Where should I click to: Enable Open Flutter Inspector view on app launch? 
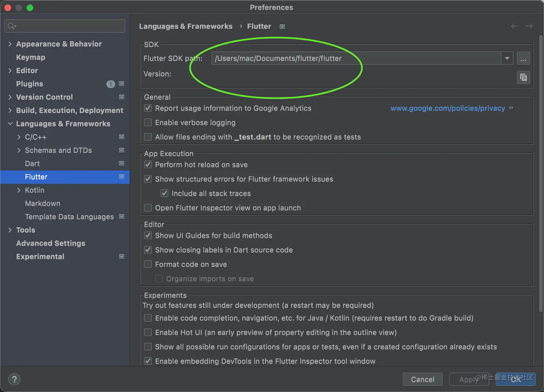(148, 208)
